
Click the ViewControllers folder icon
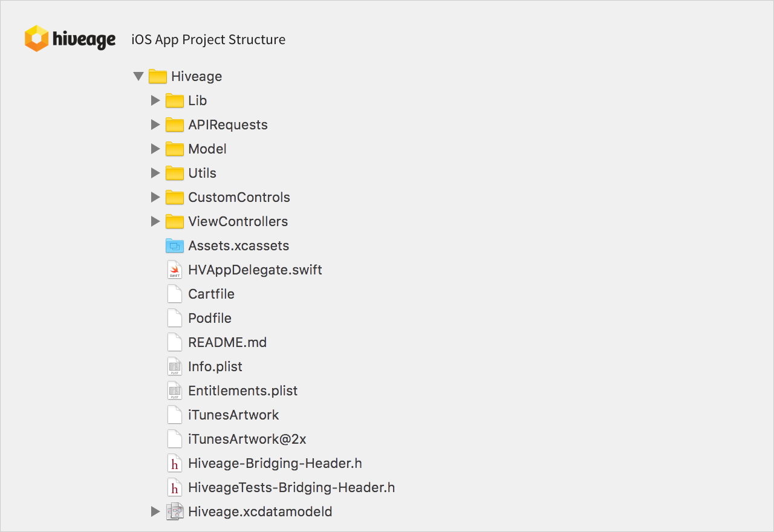pos(175,221)
